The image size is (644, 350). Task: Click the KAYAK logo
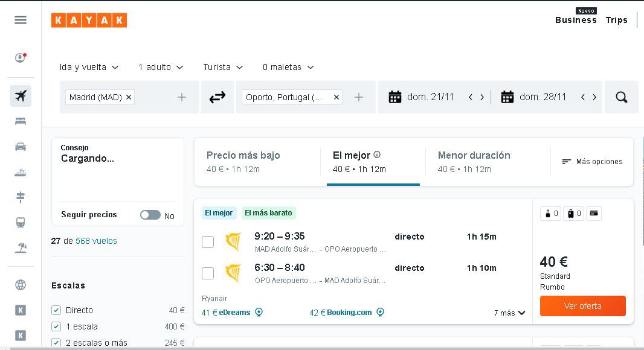(x=89, y=20)
